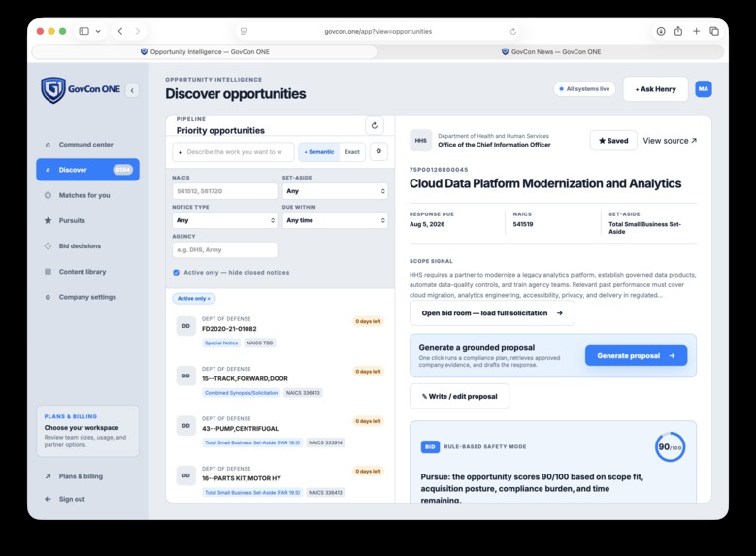Click the DD avatar on FD2020-21-01082 row
Screen dimensions: 756x556
tap(186, 326)
